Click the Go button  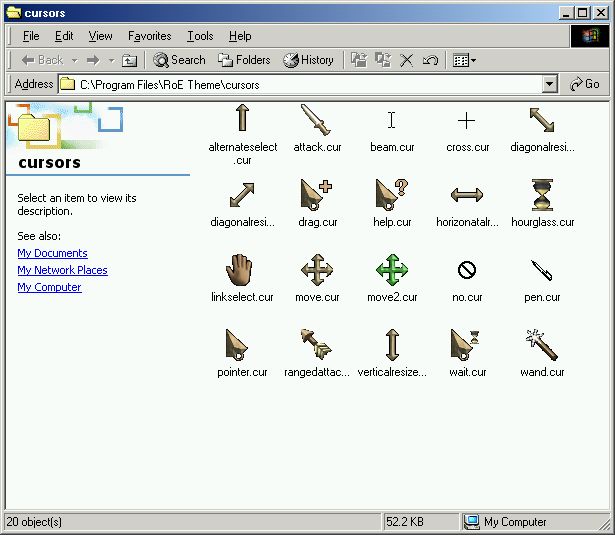coord(584,84)
